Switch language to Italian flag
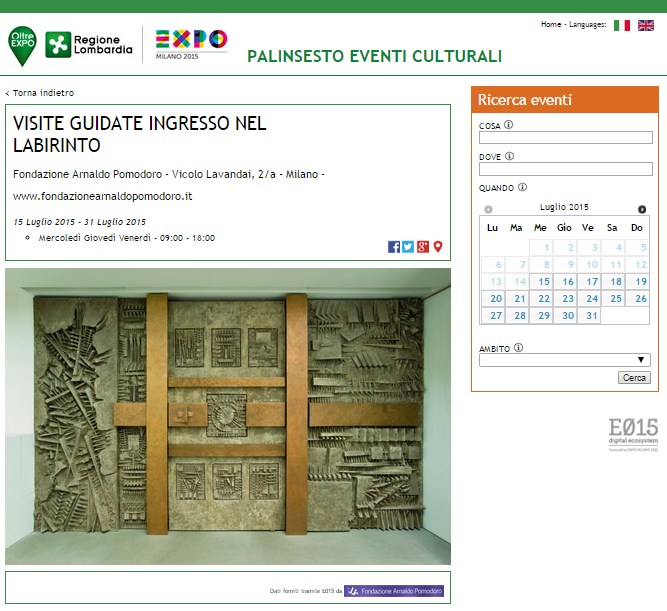 [622, 25]
